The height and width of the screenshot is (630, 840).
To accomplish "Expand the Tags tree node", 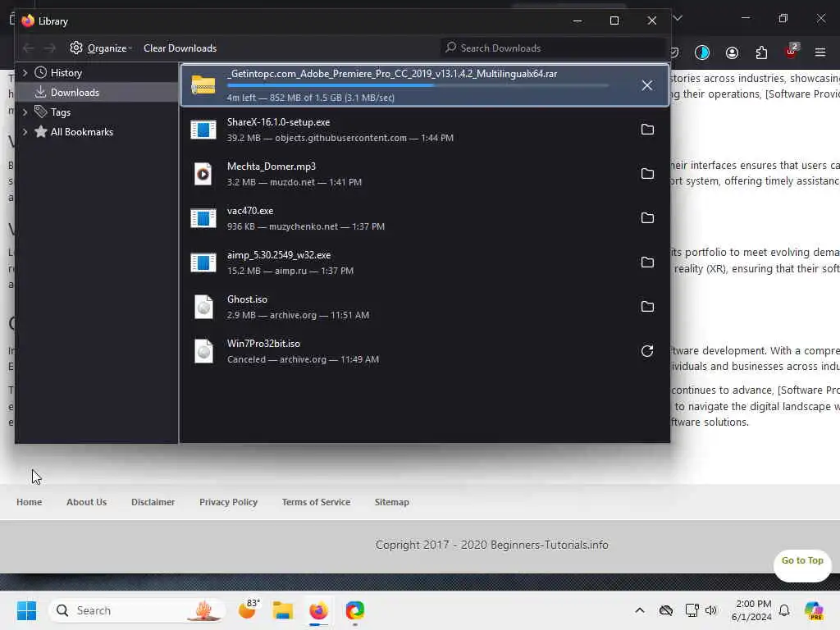I will (x=25, y=112).
